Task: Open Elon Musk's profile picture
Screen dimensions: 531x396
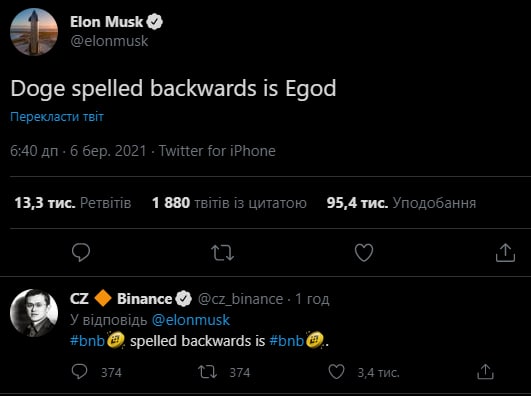Action: pos(34,32)
